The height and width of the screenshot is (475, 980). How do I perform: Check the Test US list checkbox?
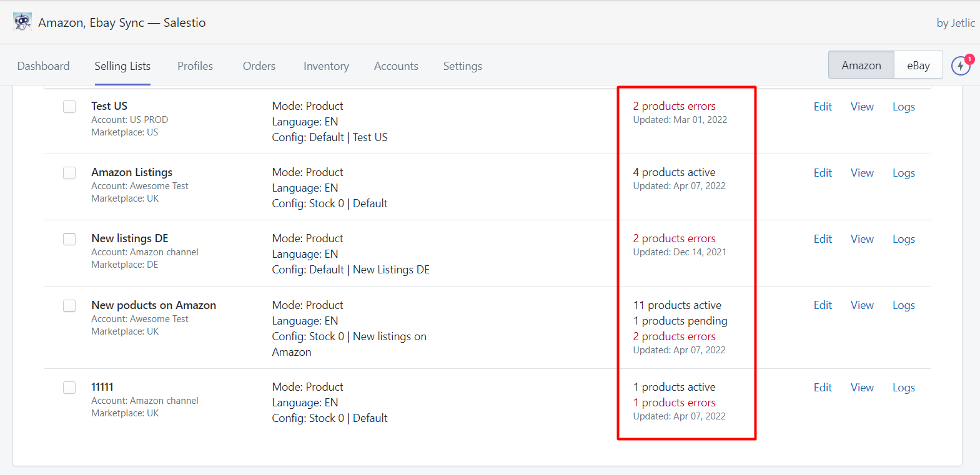69,107
